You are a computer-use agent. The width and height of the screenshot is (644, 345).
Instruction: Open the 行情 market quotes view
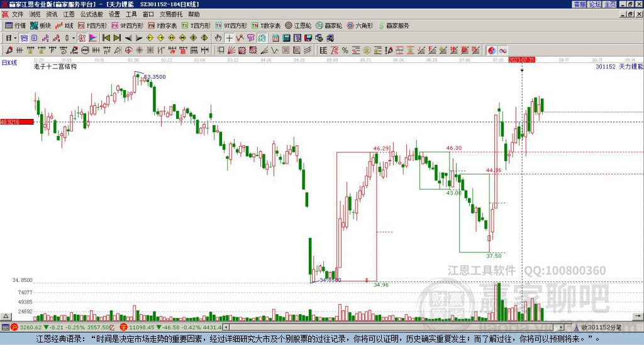coord(15,25)
